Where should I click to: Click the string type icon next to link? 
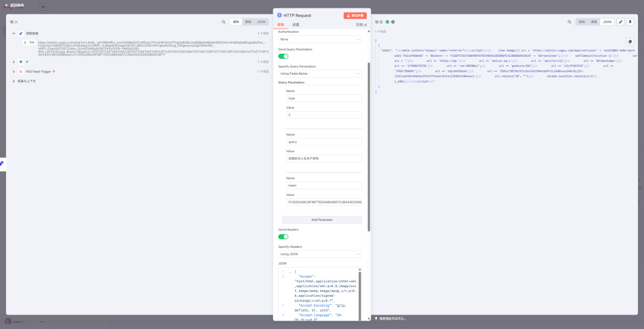coord(25,42)
